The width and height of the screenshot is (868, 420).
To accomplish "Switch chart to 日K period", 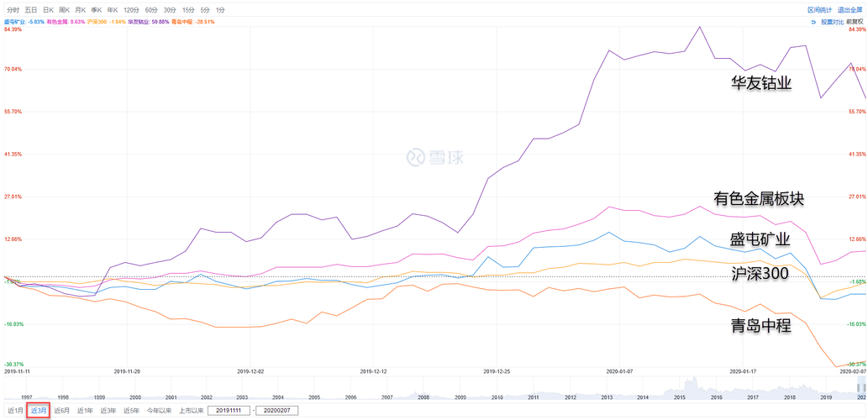I will (48, 10).
